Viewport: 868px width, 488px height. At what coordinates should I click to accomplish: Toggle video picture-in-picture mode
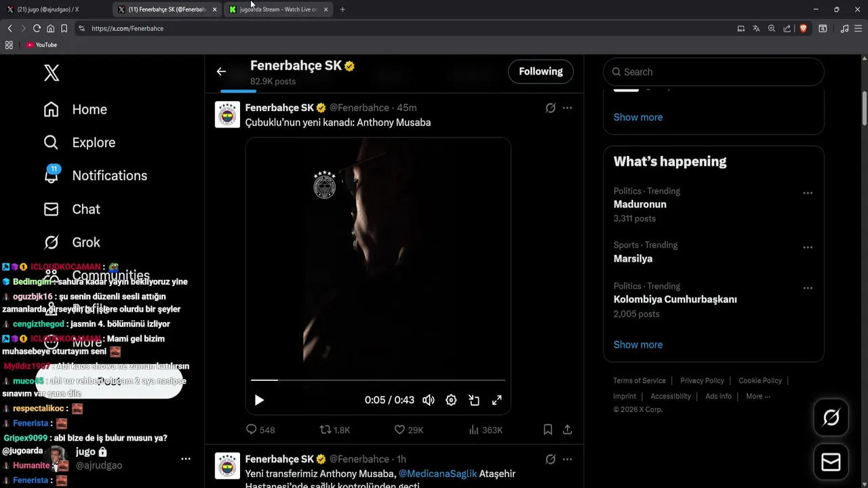pos(474,400)
